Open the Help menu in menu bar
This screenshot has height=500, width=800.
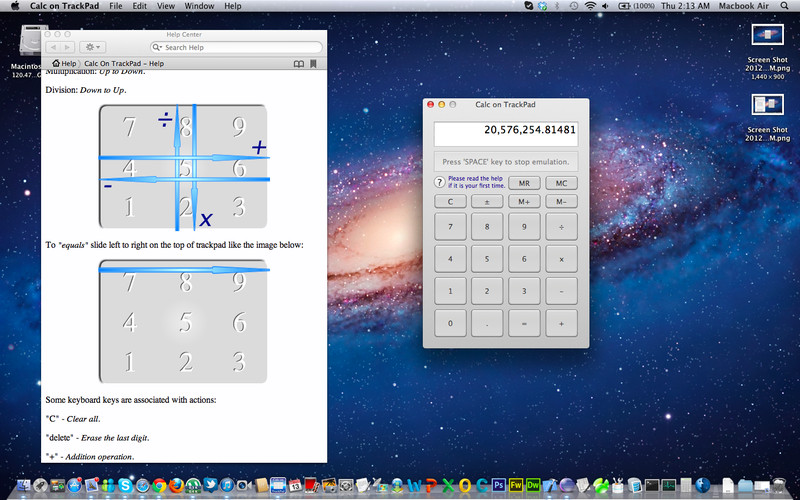[x=233, y=6]
